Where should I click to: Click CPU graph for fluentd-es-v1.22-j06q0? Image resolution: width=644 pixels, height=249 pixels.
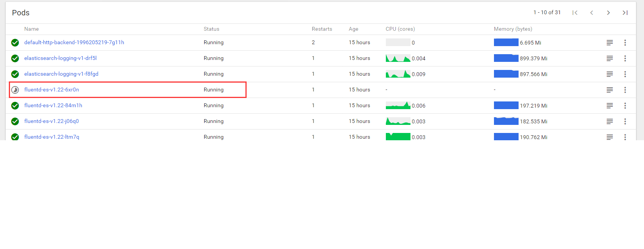click(398, 121)
